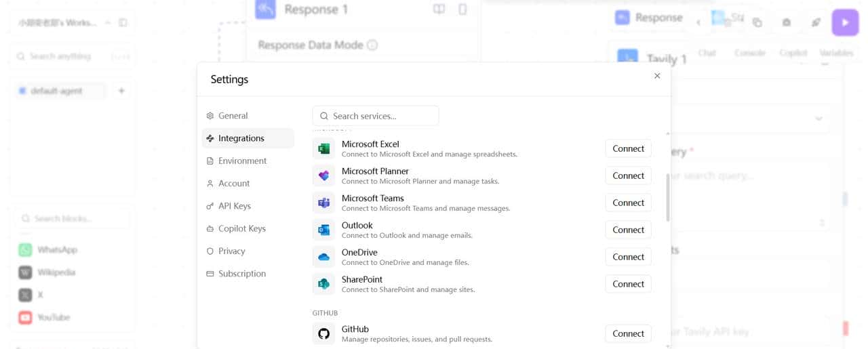Click the Outlook service icon
The image size is (868, 349).
[323, 230]
